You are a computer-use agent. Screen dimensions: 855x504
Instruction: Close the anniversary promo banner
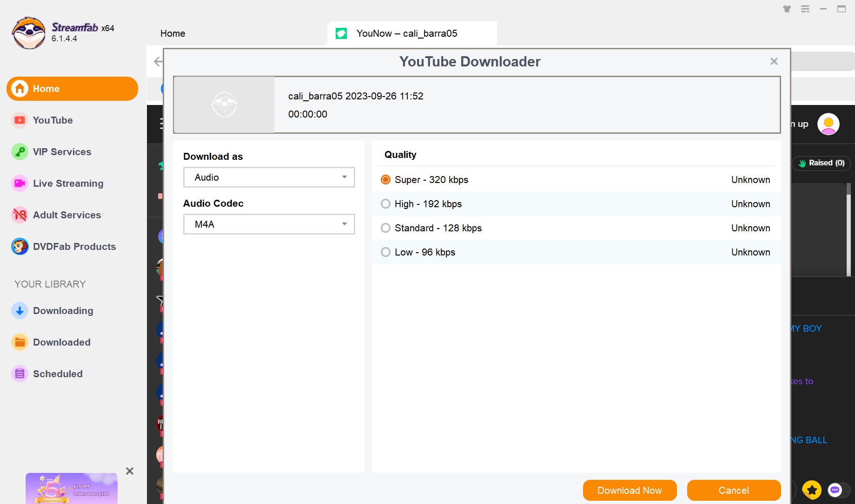point(130,471)
